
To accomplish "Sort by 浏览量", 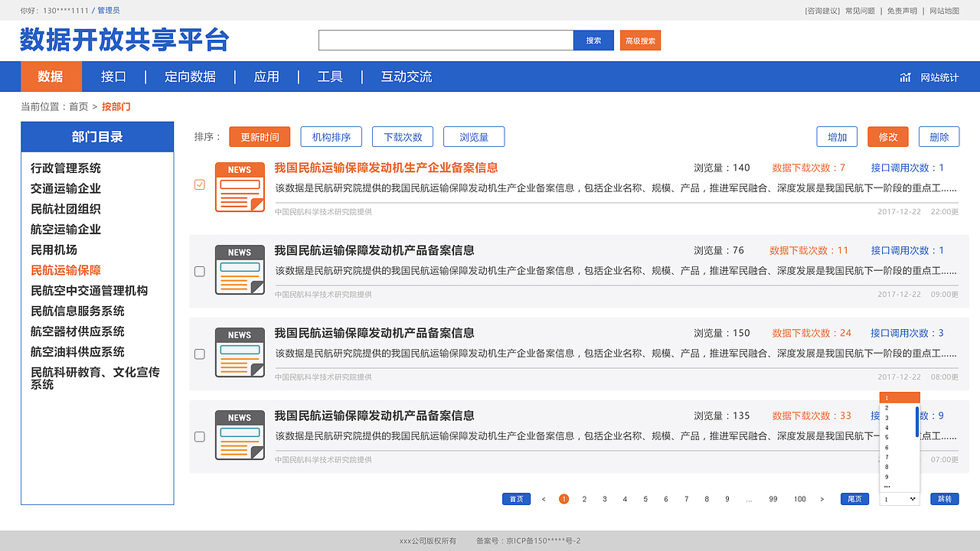I will (x=474, y=137).
